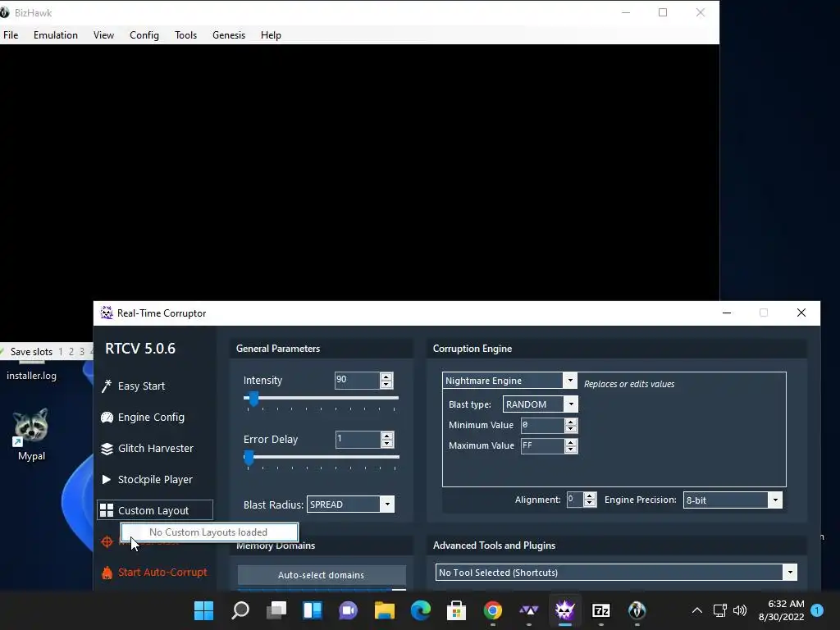Increase Error Delay with up arrow
The image size is (840, 630).
(x=387, y=436)
